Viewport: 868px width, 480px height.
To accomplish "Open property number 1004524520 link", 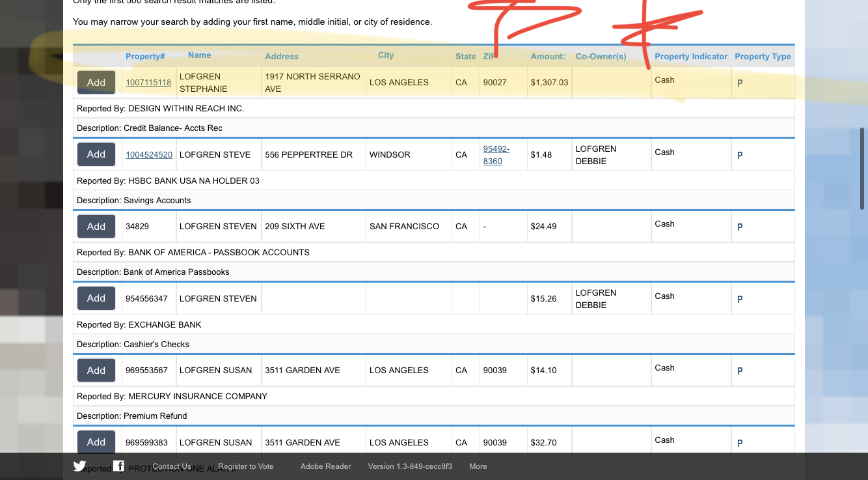I will pyautogui.click(x=149, y=155).
